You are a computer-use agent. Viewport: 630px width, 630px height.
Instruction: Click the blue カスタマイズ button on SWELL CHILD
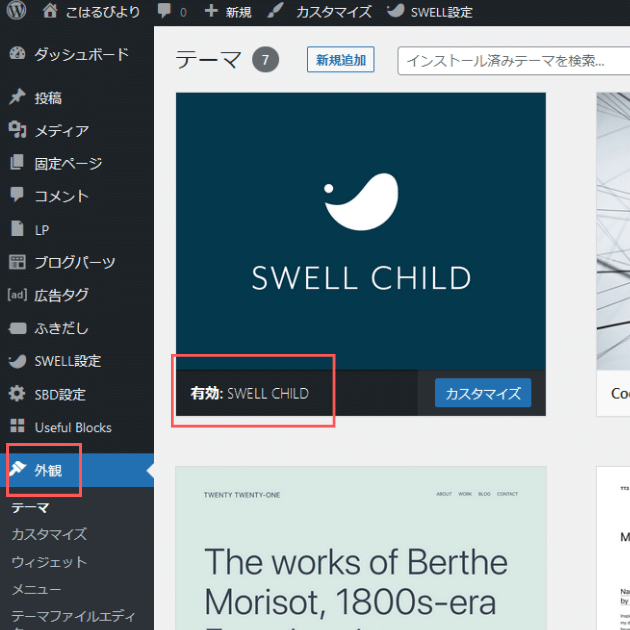pyautogui.click(x=483, y=393)
